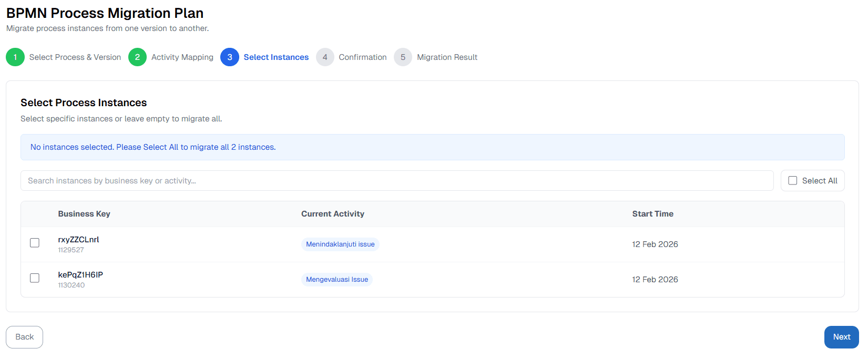Go to the Activity Mapping step label
The width and height of the screenshot is (868, 359).
182,57
